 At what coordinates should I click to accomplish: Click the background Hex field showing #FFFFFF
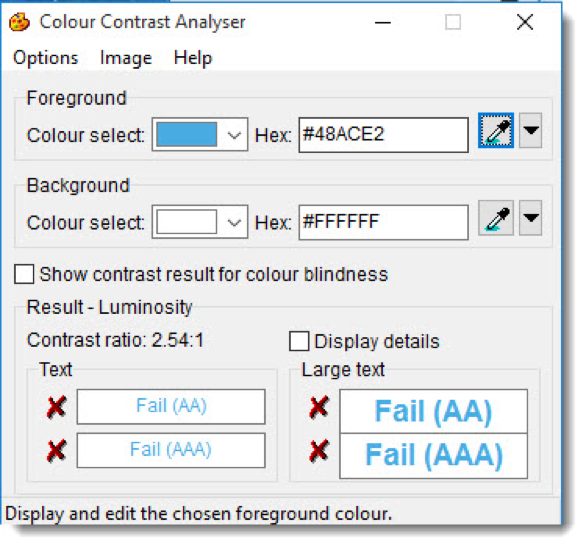(x=383, y=222)
